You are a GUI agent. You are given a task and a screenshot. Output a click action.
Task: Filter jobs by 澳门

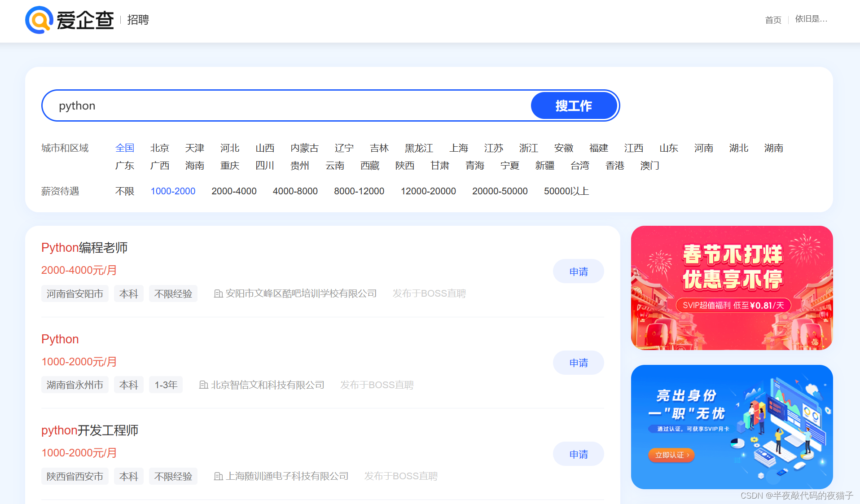point(650,166)
